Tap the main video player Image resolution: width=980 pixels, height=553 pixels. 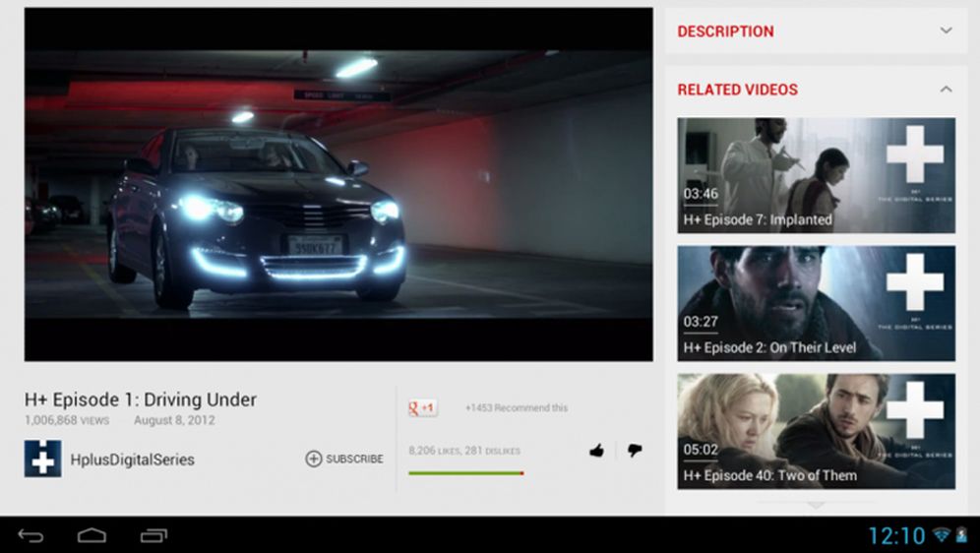[338, 184]
